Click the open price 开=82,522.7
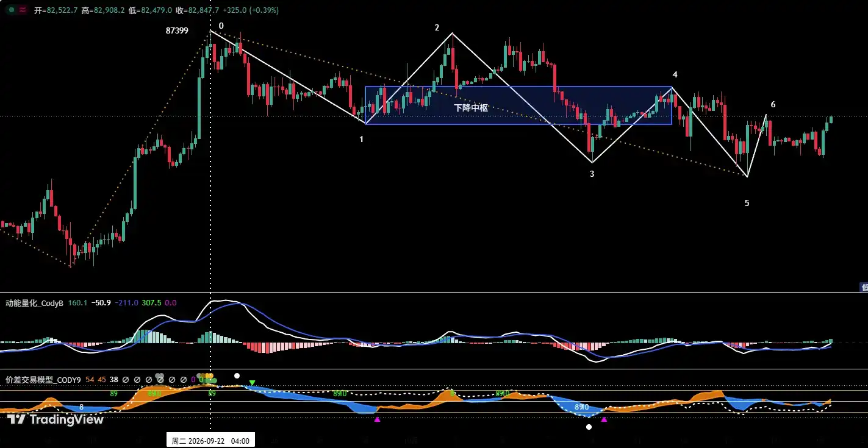The height and width of the screenshot is (448, 868). tap(56, 10)
